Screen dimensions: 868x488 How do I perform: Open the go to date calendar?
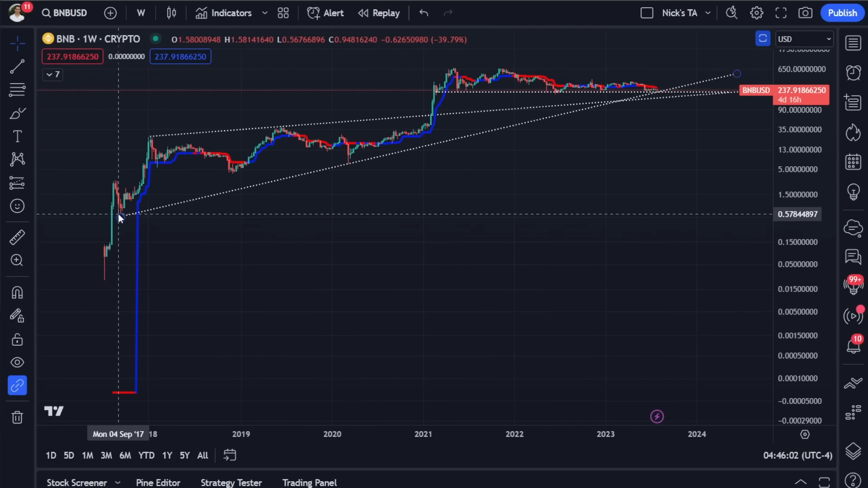230,455
